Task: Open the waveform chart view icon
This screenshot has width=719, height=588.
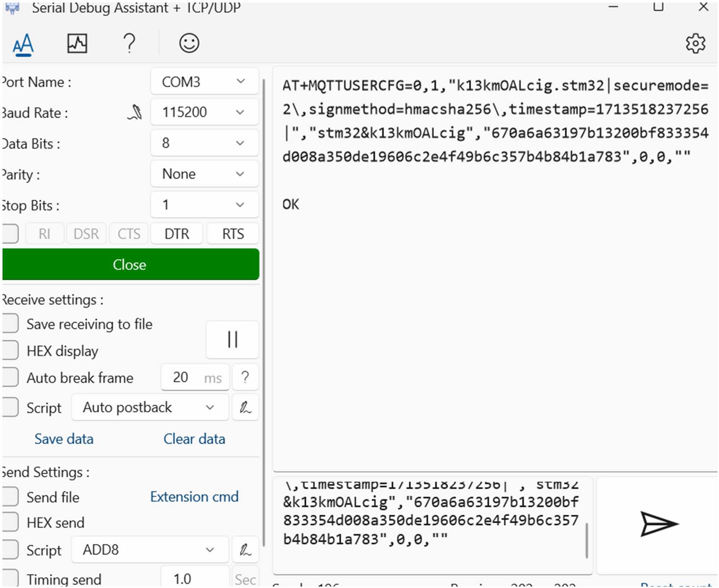Action: [x=77, y=43]
